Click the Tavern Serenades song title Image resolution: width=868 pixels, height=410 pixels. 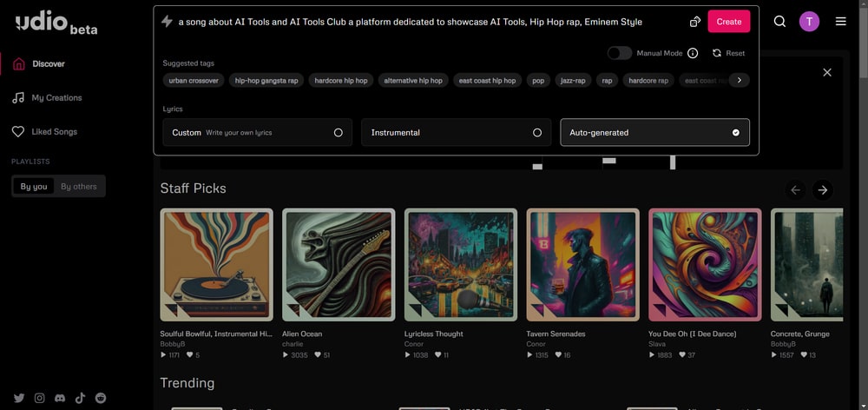click(x=556, y=334)
